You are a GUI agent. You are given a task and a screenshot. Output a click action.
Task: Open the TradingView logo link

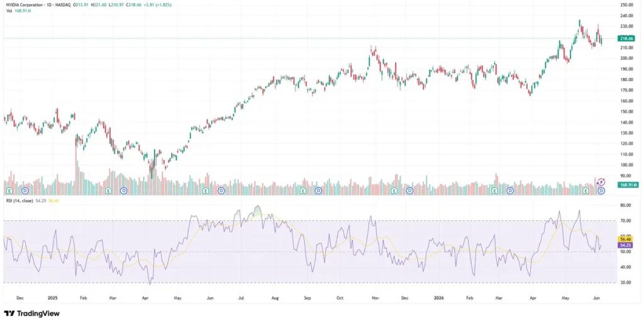coord(32,314)
